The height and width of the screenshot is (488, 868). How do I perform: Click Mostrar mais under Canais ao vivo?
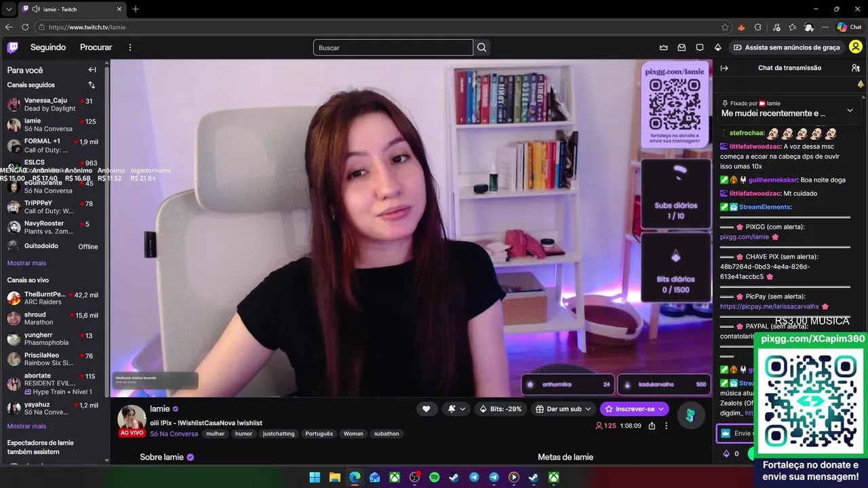coord(26,426)
